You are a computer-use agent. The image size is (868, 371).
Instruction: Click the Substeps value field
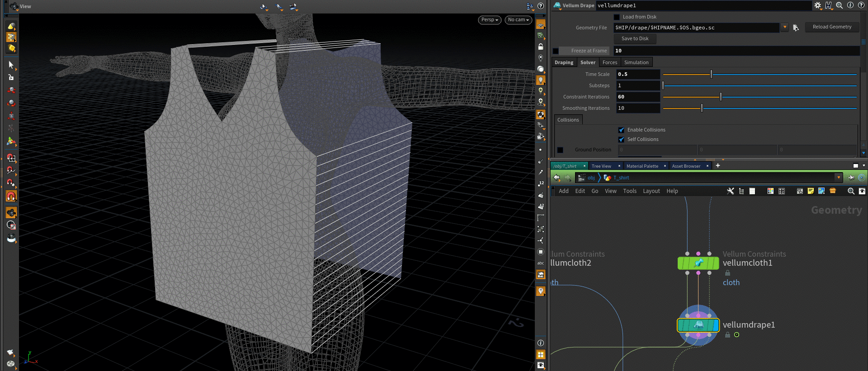(x=638, y=85)
